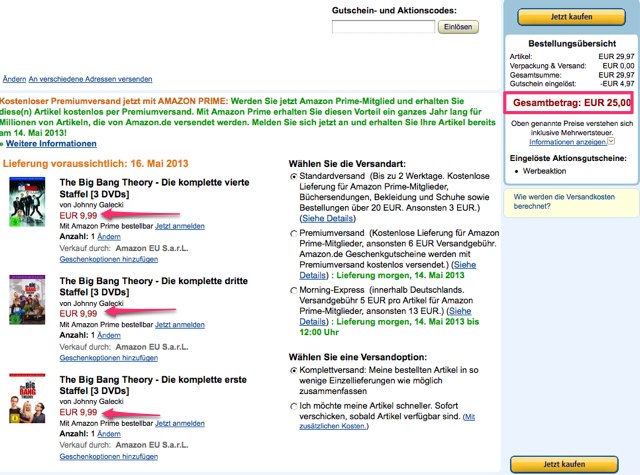Click the fourth season DVD cover thumbnail
Screen dimensions: 640x475
click(x=22, y=208)
